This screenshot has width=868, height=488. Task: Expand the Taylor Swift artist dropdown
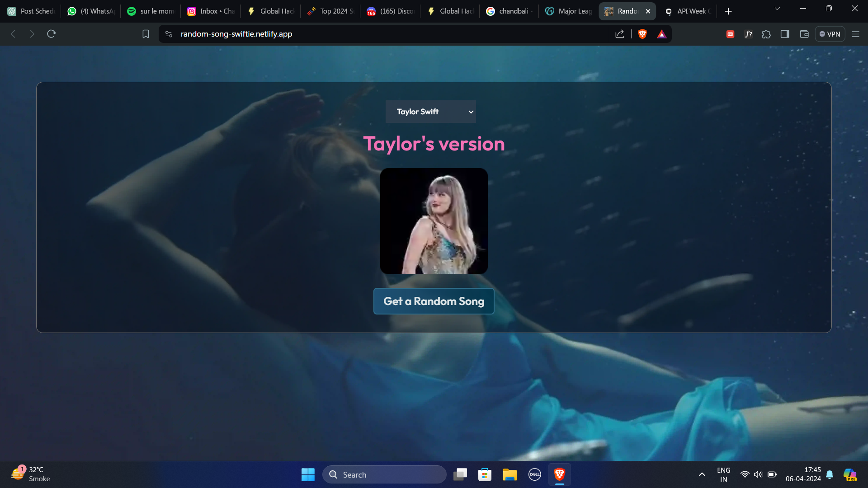[430, 112]
